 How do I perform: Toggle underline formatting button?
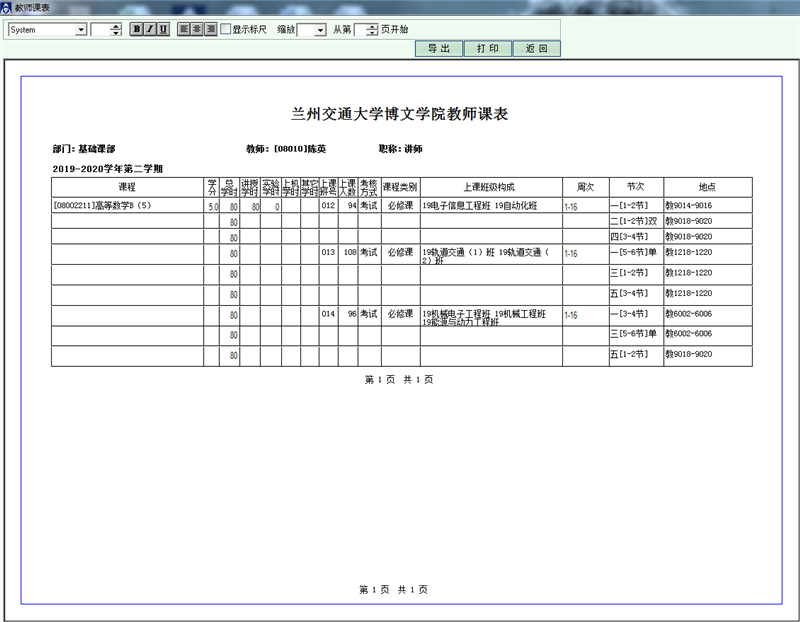[163, 29]
